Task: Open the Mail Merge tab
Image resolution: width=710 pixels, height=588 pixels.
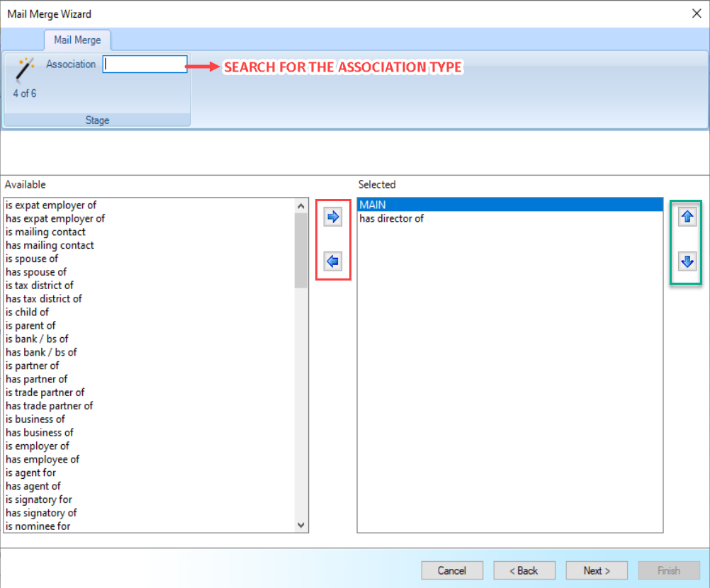Action: click(77, 40)
